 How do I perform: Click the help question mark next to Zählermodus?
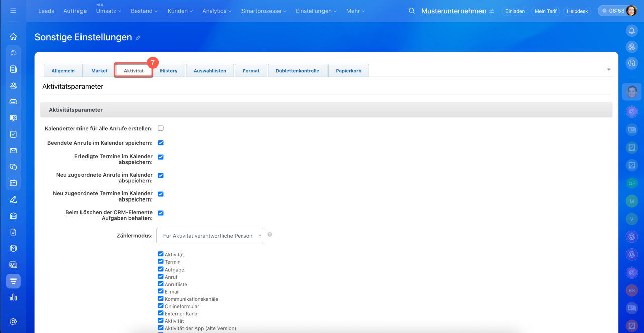click(x=270, y=235)
